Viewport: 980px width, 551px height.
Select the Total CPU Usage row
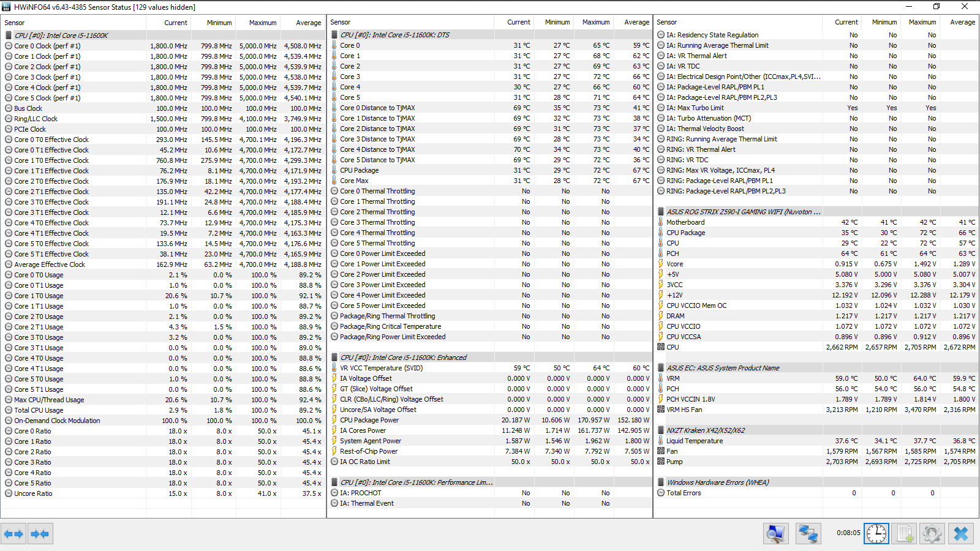click(163, 410)
